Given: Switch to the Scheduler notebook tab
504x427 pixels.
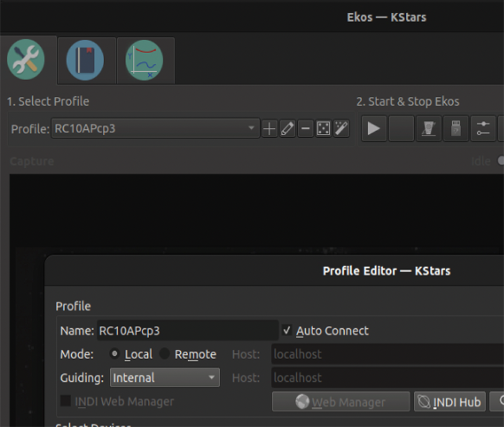Looking at the screenshot, I should tap(85, 60).
